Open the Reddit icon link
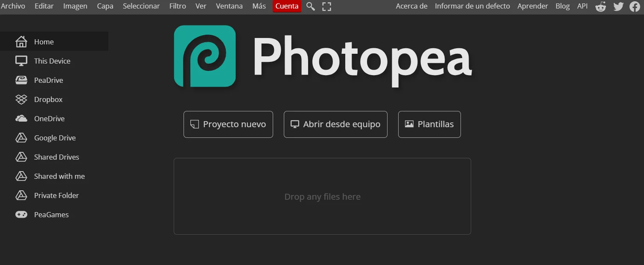The height and width of the screenshot is (265, 644). 601,6
